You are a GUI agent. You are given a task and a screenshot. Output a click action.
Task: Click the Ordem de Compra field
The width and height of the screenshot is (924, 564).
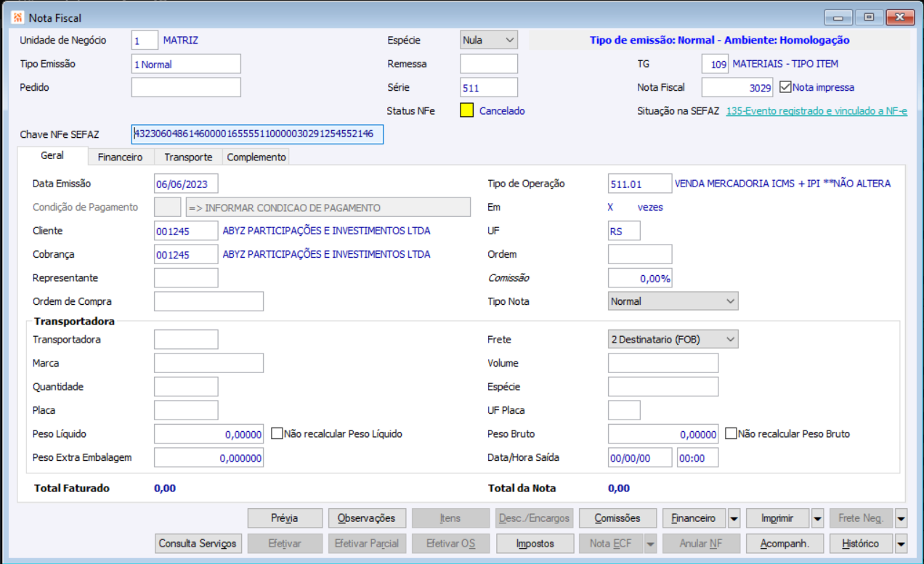(x=209, y=301)
